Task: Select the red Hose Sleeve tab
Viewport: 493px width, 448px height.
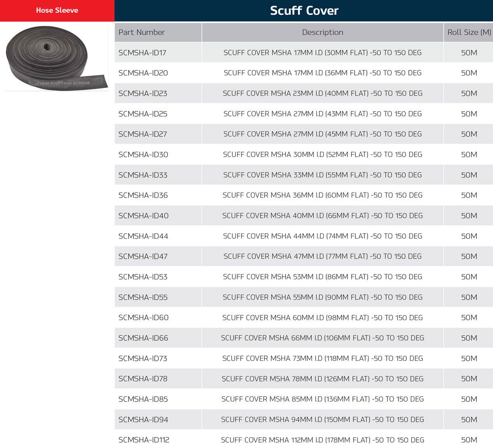Action: point(57,10)
